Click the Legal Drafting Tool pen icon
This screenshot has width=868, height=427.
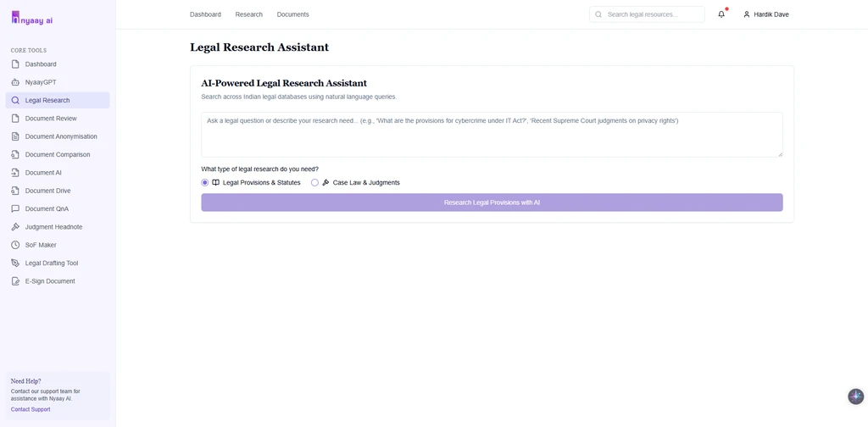click(15, 263)
